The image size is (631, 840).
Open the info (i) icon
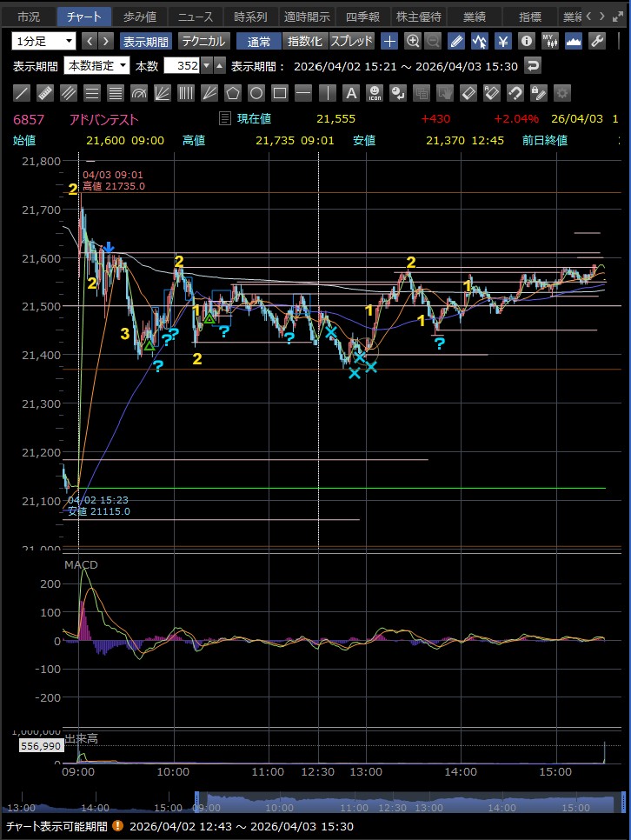pos(526,41)
